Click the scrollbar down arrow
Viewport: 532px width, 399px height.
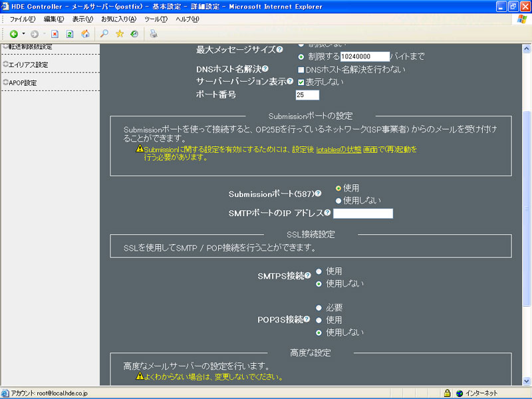coord(527,381)
